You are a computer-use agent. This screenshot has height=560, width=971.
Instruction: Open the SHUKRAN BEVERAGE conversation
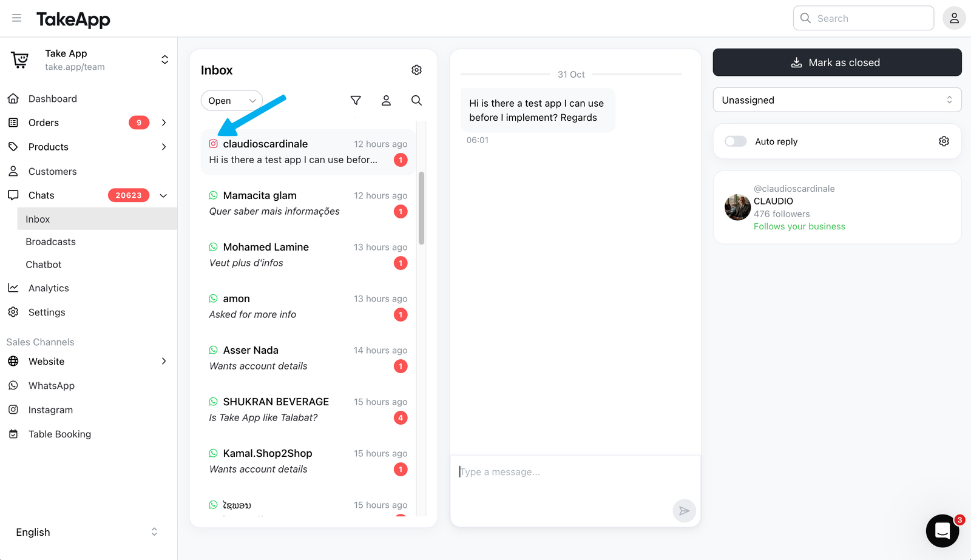click(308, 410)
